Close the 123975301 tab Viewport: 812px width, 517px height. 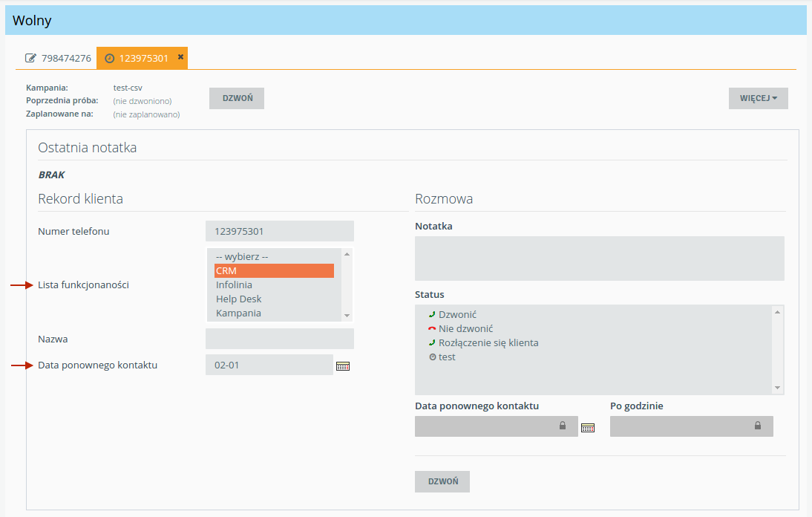pyautogui.click(x=180, y=57)
